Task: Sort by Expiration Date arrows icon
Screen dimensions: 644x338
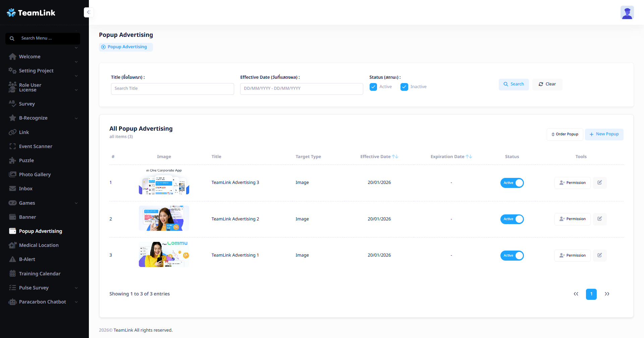Action: pos(469,156)
